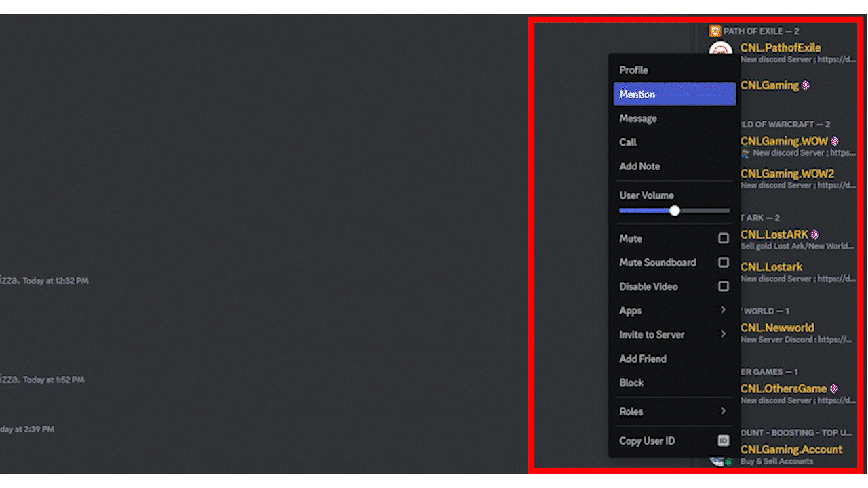This screenshot has width=868, height=488.
Task: Expand the Roles submenu
Action: tap(723, 411)
